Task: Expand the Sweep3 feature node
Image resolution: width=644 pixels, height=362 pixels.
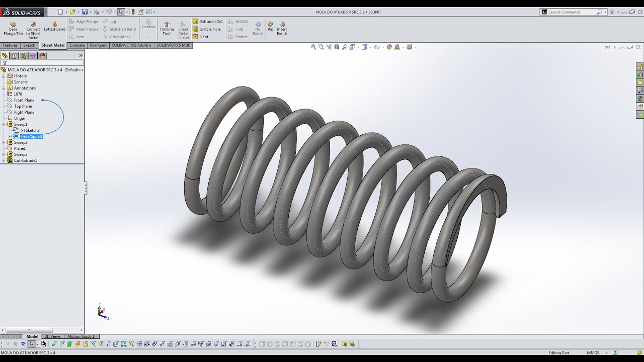Action: (4, 154)
